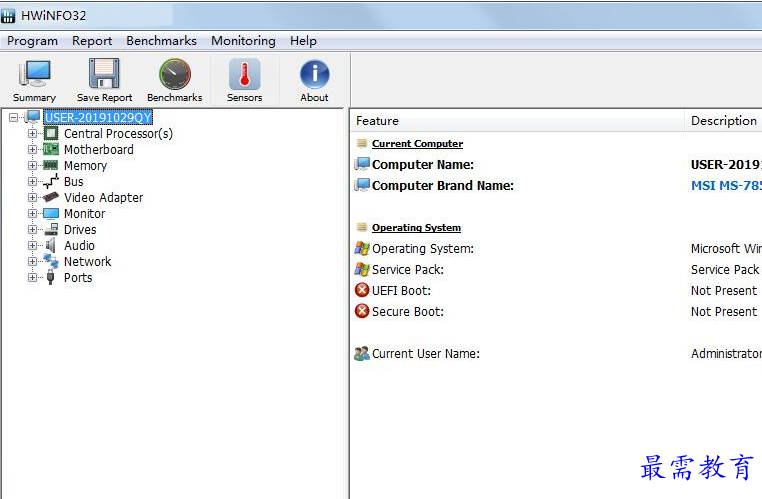Image resolution: width=762 pixels, height=499 pixels.
Task: Show the About info icon
Action: pyautogui.click(x=314, y=74)
